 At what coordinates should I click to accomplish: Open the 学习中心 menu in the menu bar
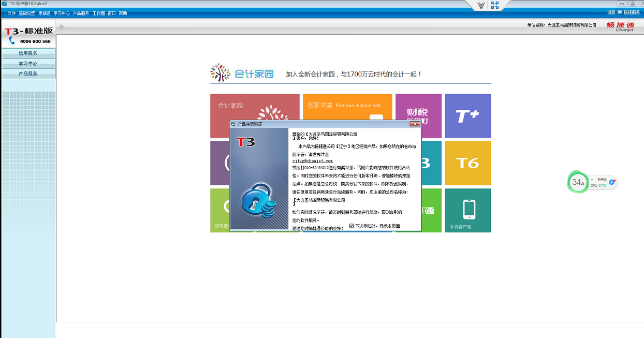[62, 13]
